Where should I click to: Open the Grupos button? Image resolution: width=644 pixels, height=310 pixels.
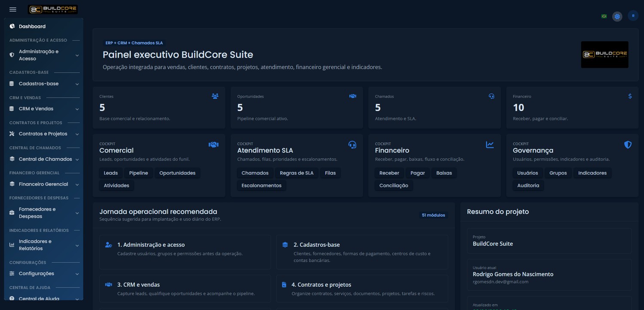(x=558, y=173)
